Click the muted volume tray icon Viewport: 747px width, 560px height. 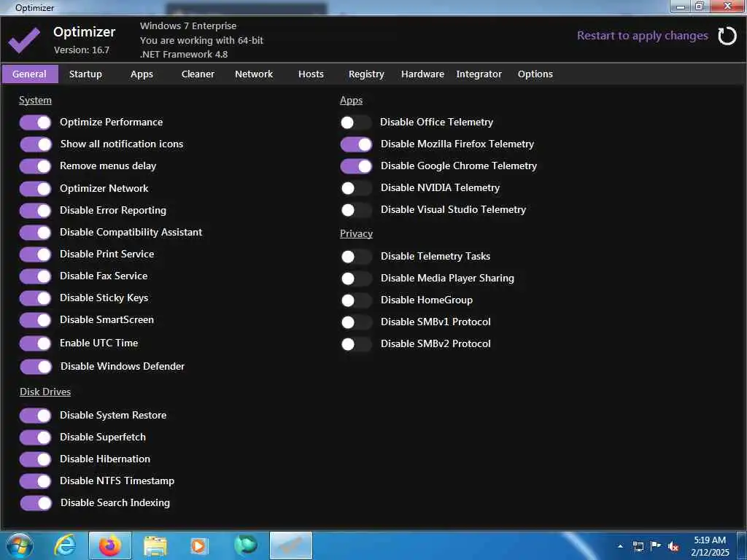pos(673,546)
